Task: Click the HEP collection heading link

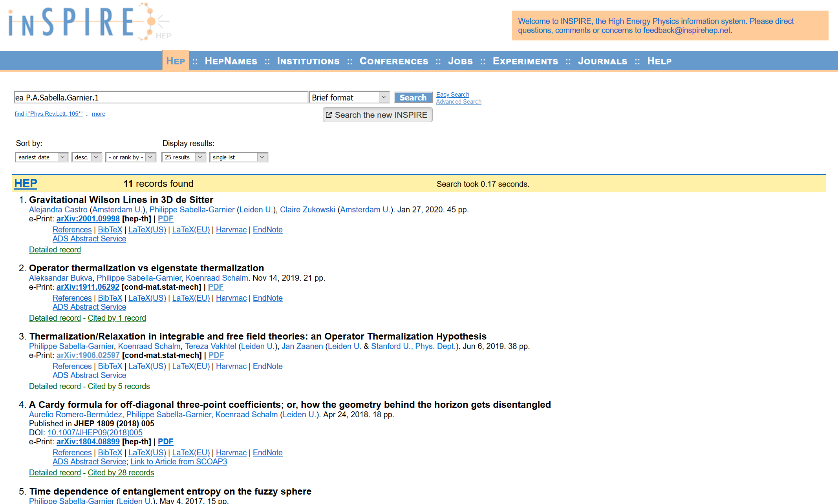Action: 26,183
